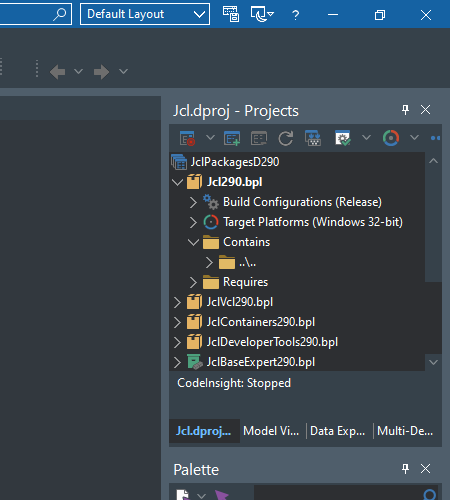Select Target Platforms (Windows 32-bit) row
The width and height of the screenshot is (450, 500).
[313, 222]
